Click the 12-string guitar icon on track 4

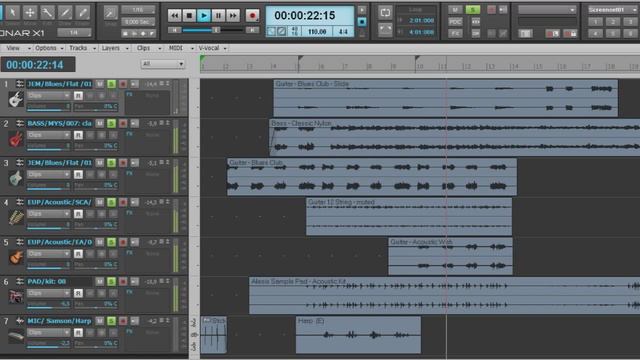tap(16, 218)
